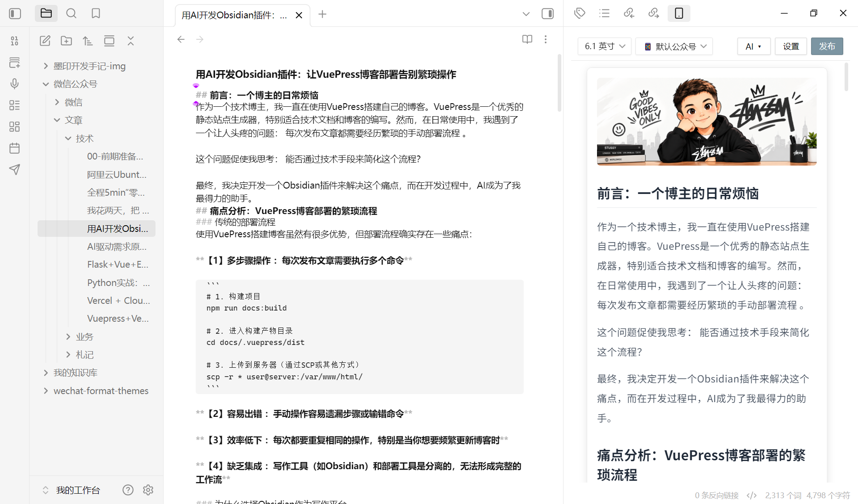Open the 阿里云Ubunt... note

116,174
